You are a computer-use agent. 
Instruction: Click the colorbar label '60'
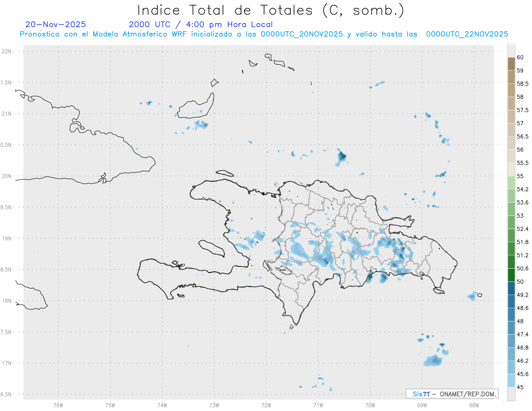pyautogui.click(x=520, y=57)
